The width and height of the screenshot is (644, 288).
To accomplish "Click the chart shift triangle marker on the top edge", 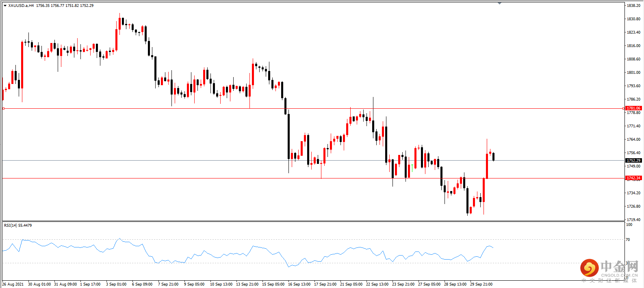I will (499, 3).
